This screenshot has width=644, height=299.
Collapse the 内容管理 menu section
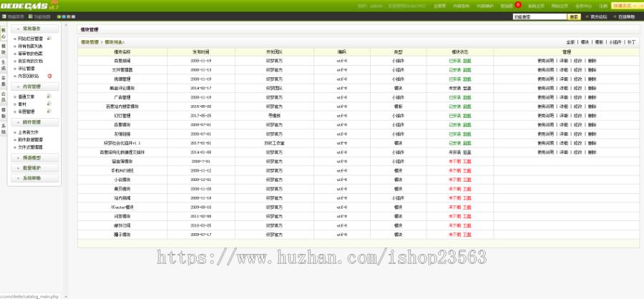point(35,87)
